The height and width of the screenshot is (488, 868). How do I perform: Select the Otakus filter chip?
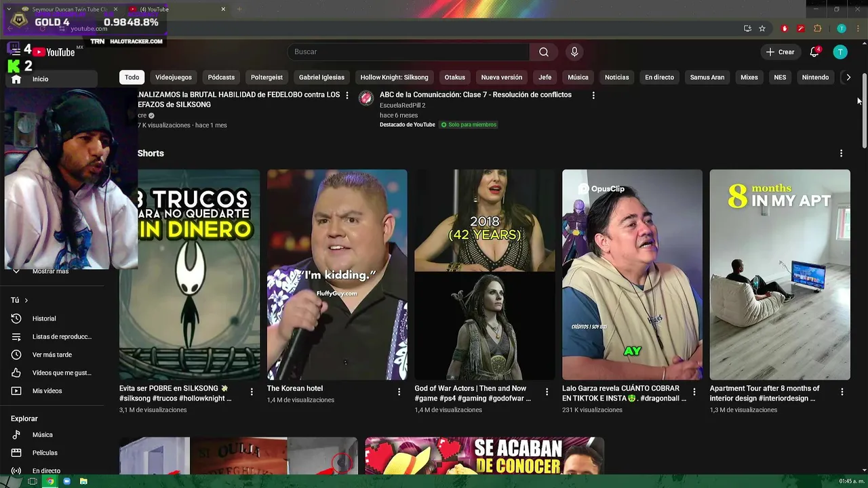(x=455, y=77)
